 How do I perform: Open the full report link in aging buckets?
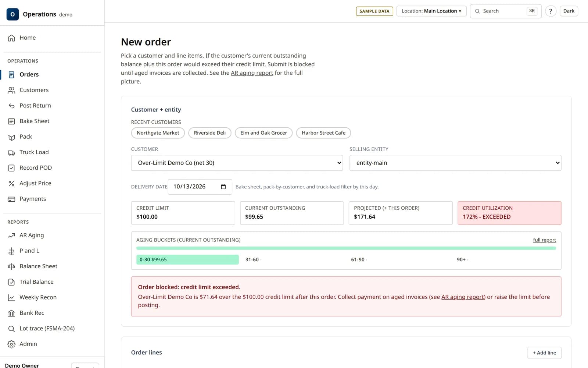(x=544, y=240)
